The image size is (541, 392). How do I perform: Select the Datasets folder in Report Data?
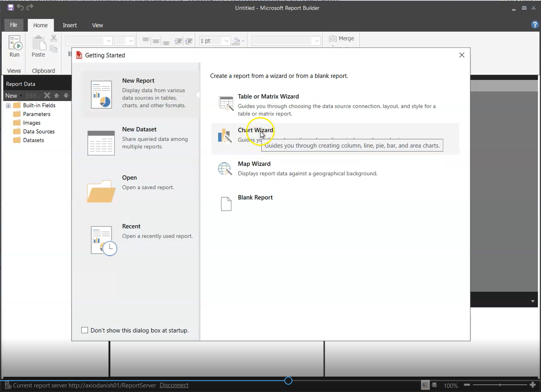point(33,140)
